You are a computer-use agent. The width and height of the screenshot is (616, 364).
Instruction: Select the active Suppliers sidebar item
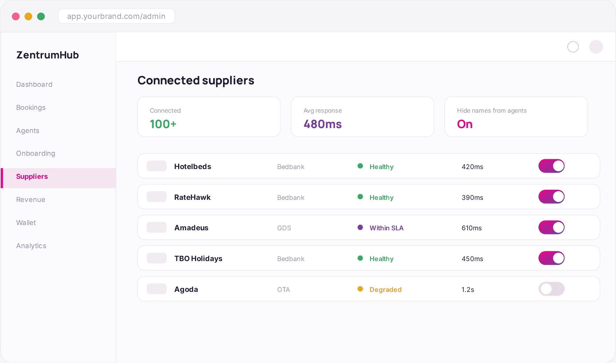(58, 178)
